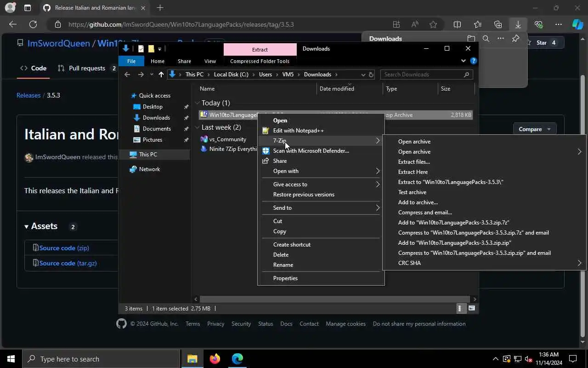Go back in Edge browser
Viewport: 588px width, 368px height.
pyautogui.click(x=13, y=24)
